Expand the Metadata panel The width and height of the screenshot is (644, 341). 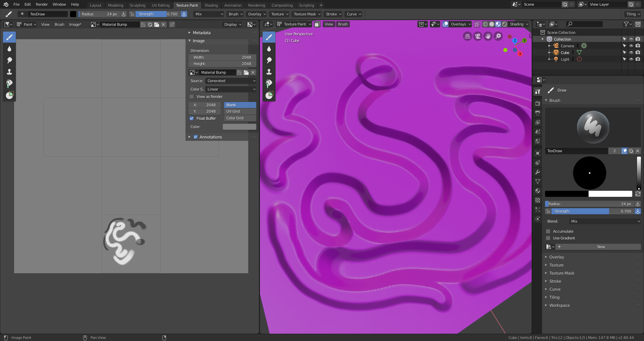coord(201,33)
